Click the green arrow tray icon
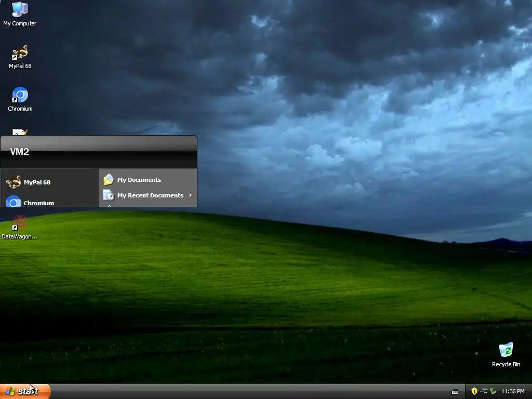The width and height of the screenshot is (532, 399). 494,391
